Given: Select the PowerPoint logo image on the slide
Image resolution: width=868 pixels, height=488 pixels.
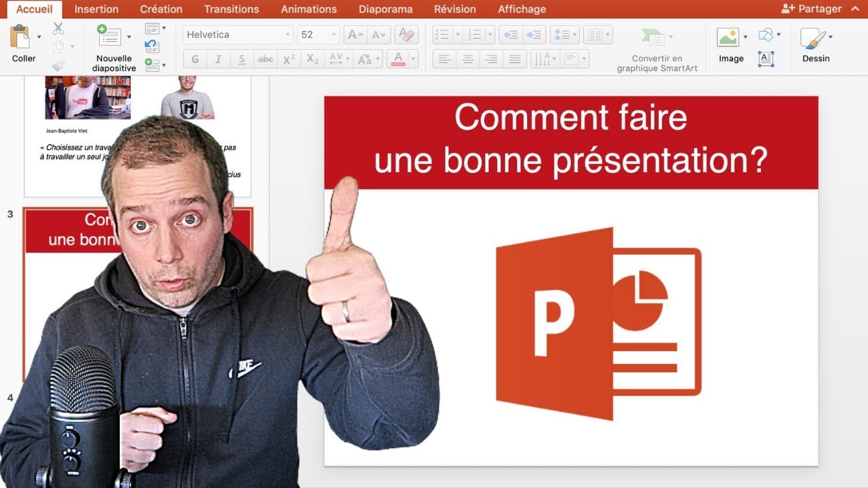Looking at the screenshot, I should click(x=598, y=324).
